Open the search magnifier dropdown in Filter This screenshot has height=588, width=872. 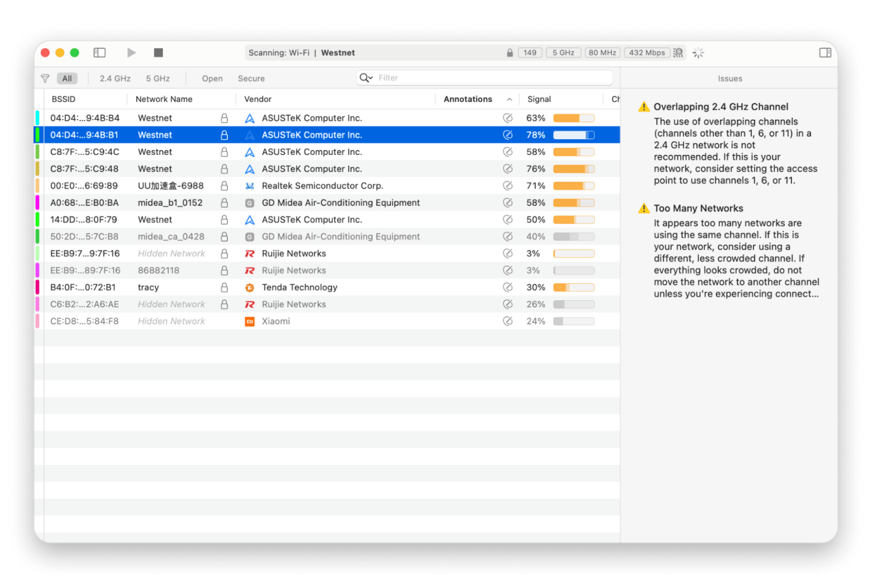tap(366, 78)
